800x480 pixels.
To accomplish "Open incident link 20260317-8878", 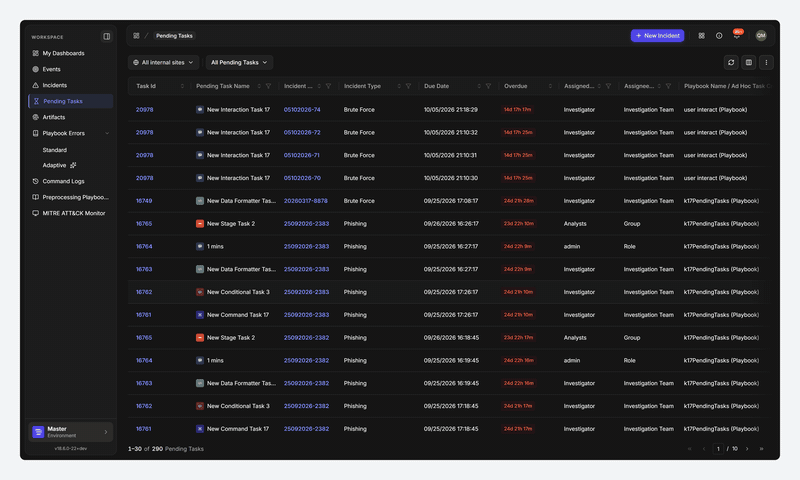I will (x=306, y=201).
